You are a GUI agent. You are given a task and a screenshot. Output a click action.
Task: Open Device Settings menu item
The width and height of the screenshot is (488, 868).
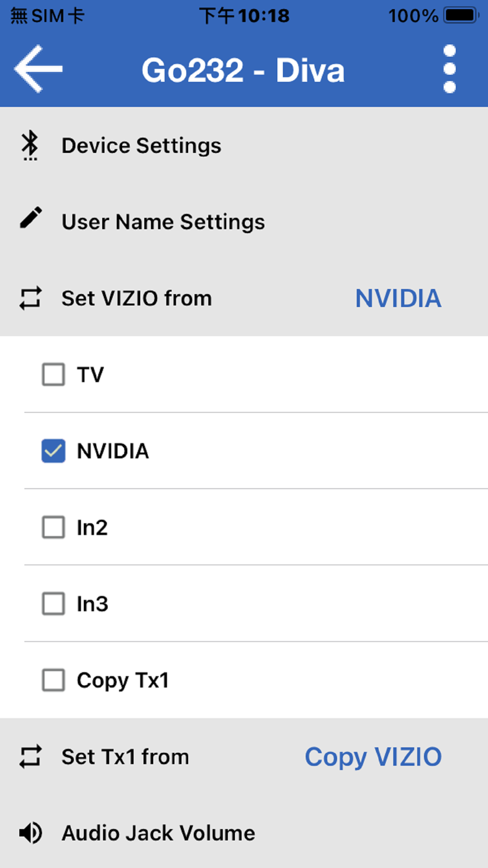point(142,145)
